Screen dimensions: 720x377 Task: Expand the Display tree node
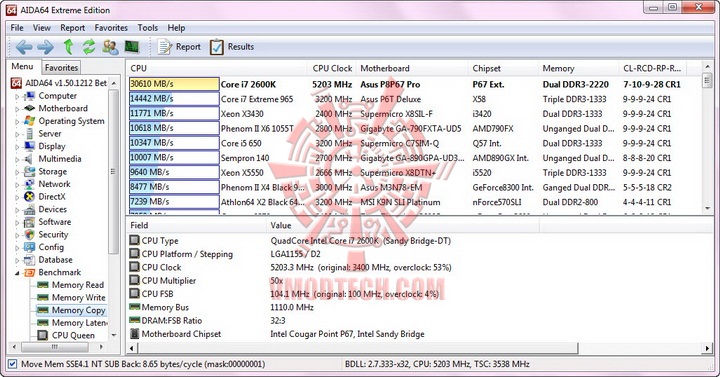point(17,147)
